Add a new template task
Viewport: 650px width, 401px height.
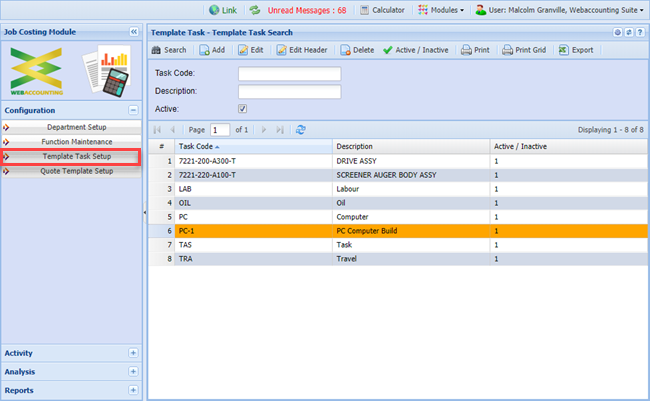click(211, 50)
